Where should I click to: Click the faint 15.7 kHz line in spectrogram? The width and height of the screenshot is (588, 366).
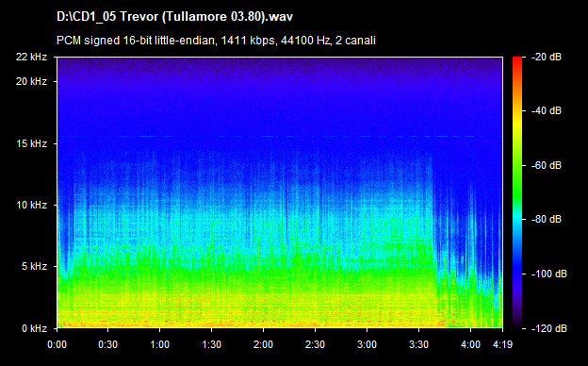click(279, 136)
